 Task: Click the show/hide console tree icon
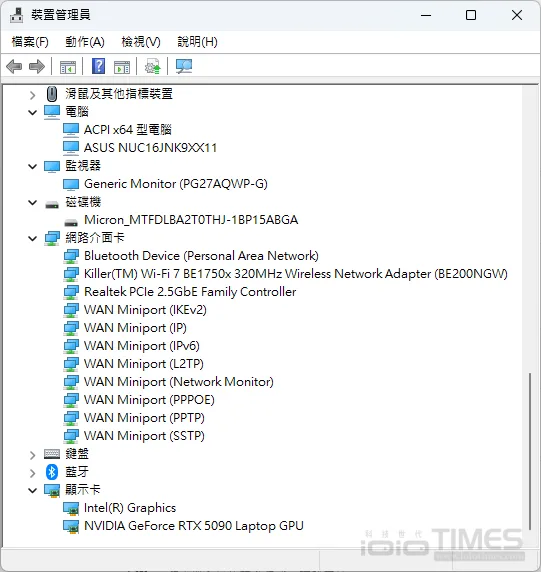[x=68, y=67]
